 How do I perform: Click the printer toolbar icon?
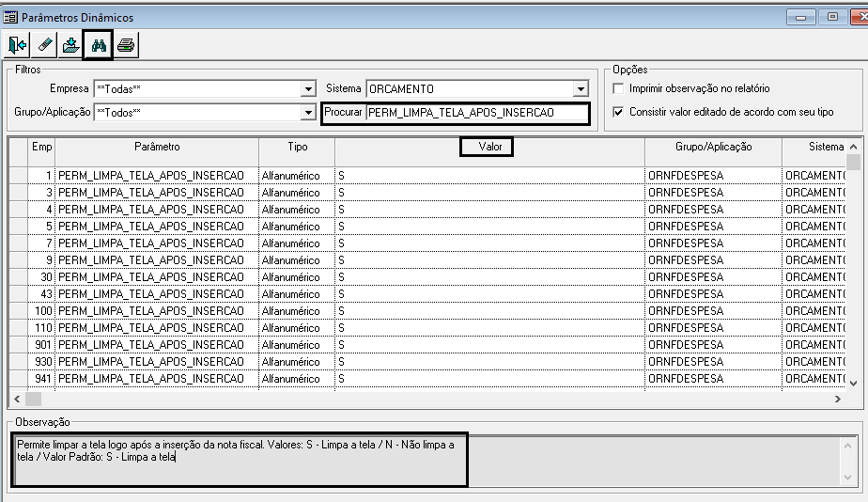pyautogui.click(x=126, y=45)
